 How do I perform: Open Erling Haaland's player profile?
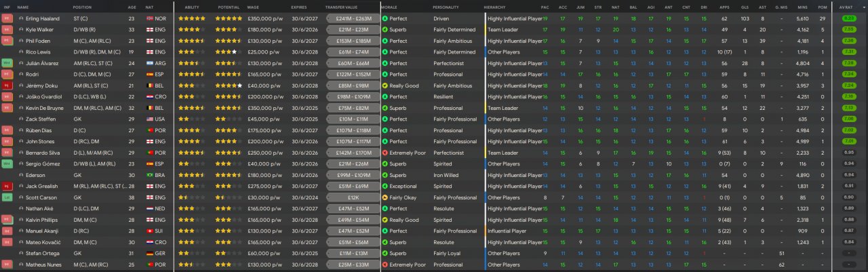point(43,19)
